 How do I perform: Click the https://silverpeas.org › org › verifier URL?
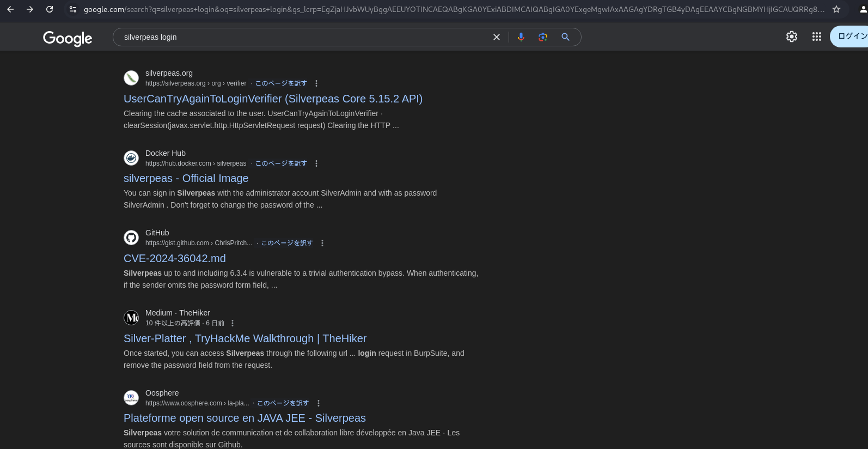pyautogui.click(x=195, y=83)
